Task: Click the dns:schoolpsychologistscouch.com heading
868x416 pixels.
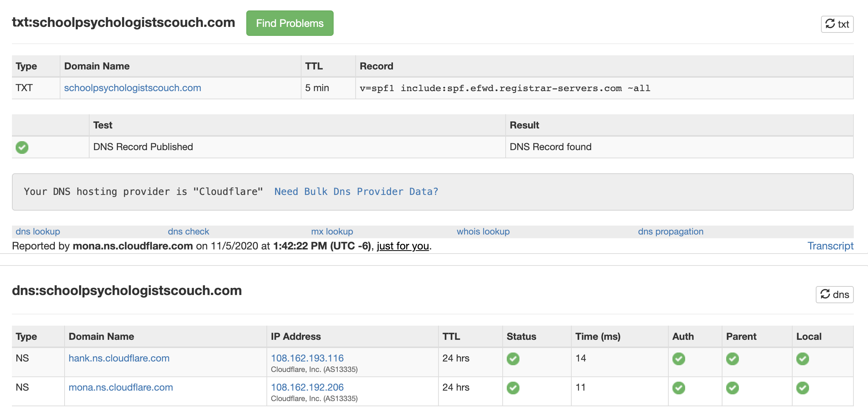Action: pos(127,291)
